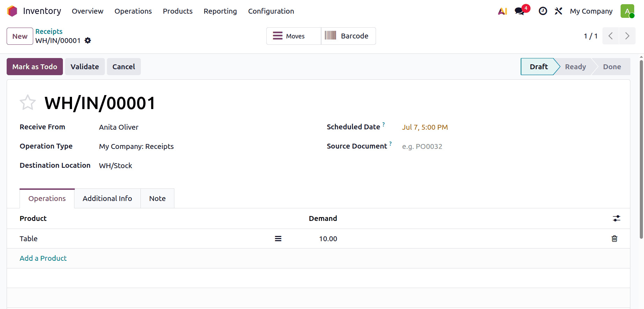Viewport: 644px width, 309px height.
Task: Open the Products menu
Action: (x=178, y=11)
